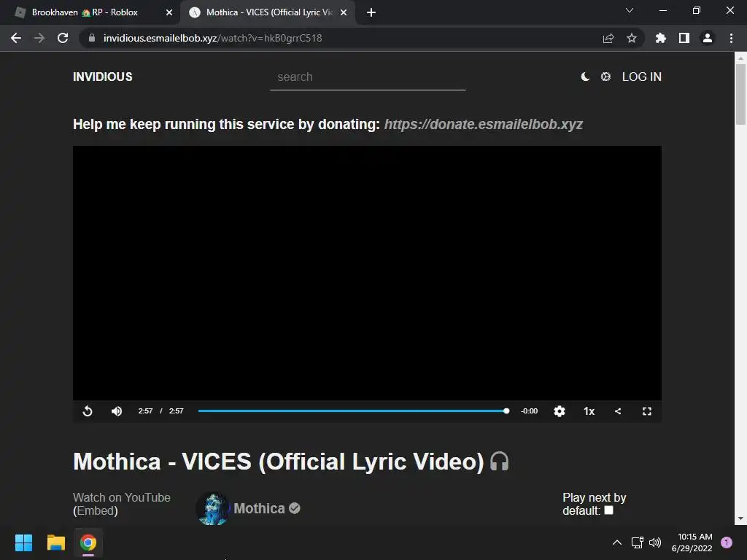
Task: View site security lock info
Action: click(91, 38)
